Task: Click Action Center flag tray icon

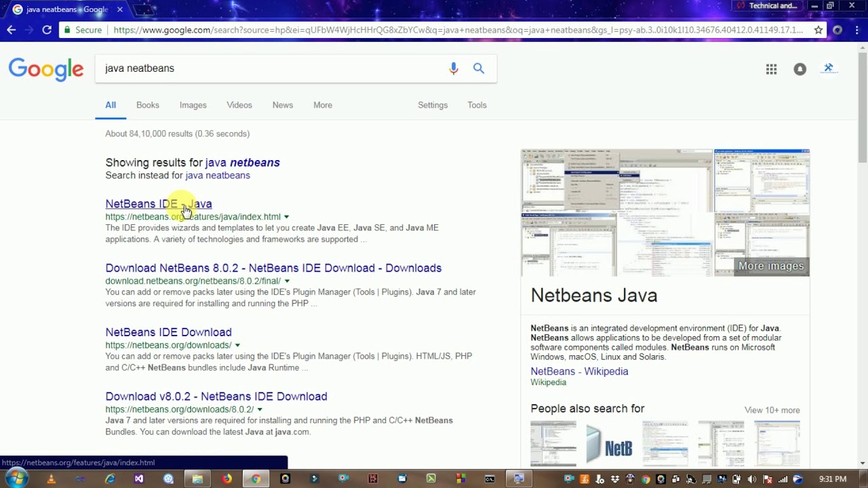Action: pyautogui.click(x=768, y=479)
